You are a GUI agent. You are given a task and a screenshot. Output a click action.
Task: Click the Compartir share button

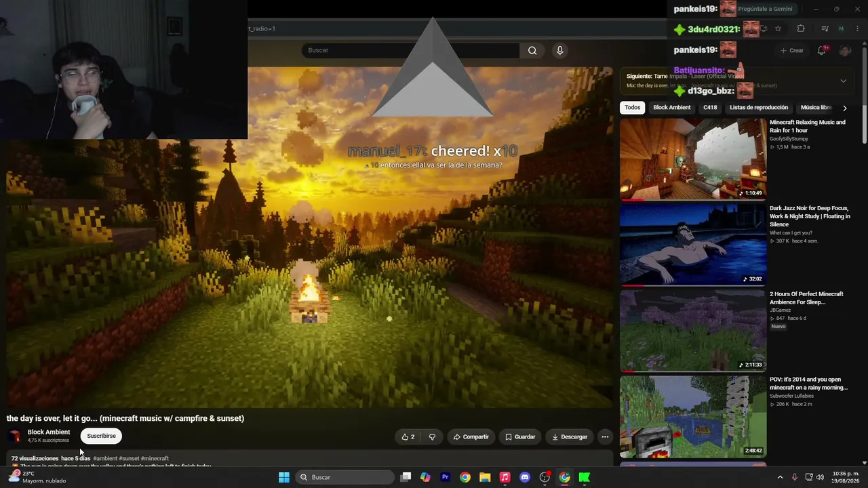coord(471,436)
